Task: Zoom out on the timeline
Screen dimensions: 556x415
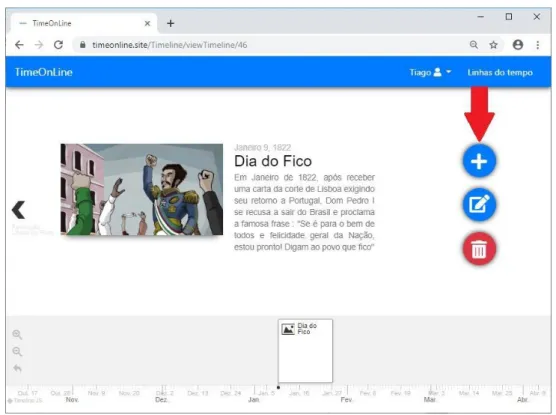Action: click(17, 351)
